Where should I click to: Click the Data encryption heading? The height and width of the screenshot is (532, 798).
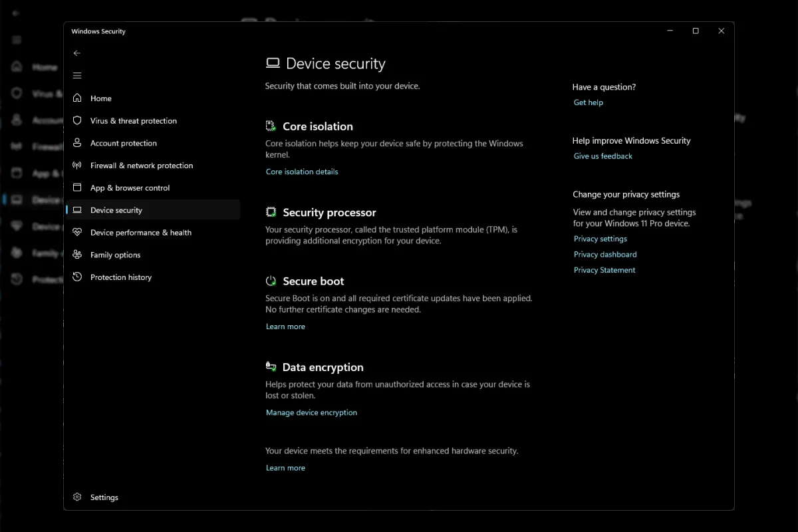323,367
